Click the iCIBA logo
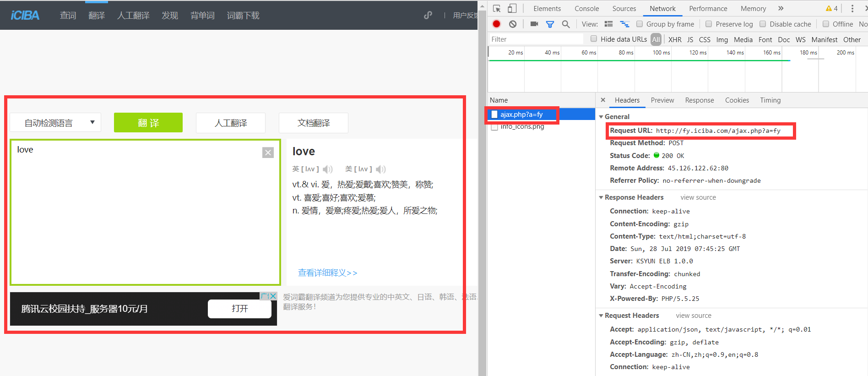Image resolution: width=868 pixels, height=376 pixels. click(25, 15)
